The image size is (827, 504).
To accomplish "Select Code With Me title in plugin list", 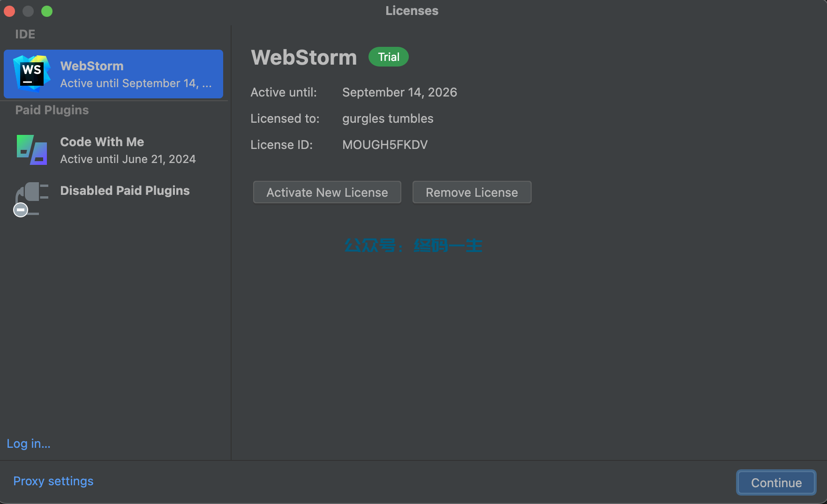I will 102,142.
